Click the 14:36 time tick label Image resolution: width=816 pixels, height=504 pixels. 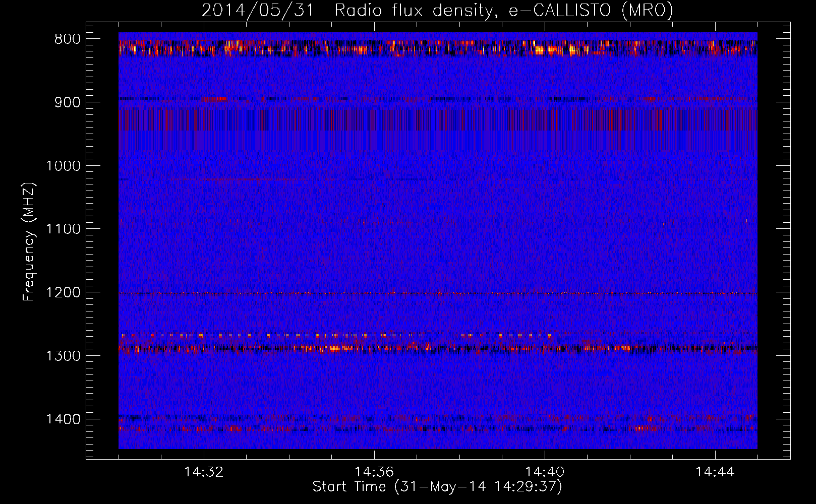pyautogui.click(x=374, y=472)
